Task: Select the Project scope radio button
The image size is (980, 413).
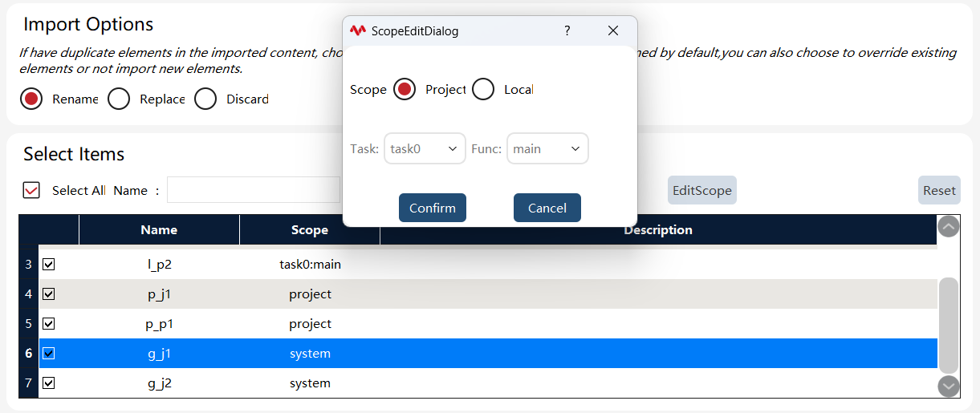Action: tap(405, 89)
